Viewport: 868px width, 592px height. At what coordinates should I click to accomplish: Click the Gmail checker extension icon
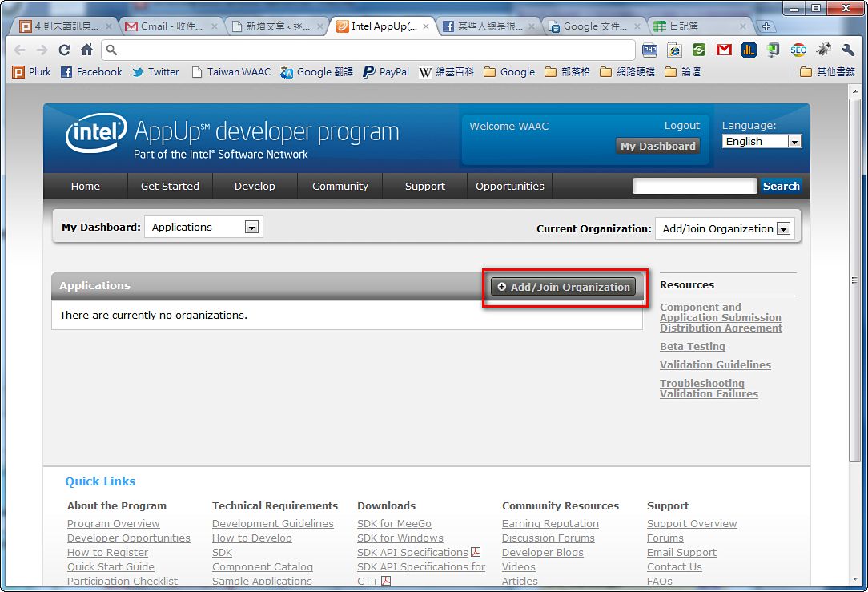[x=724, y=50]
